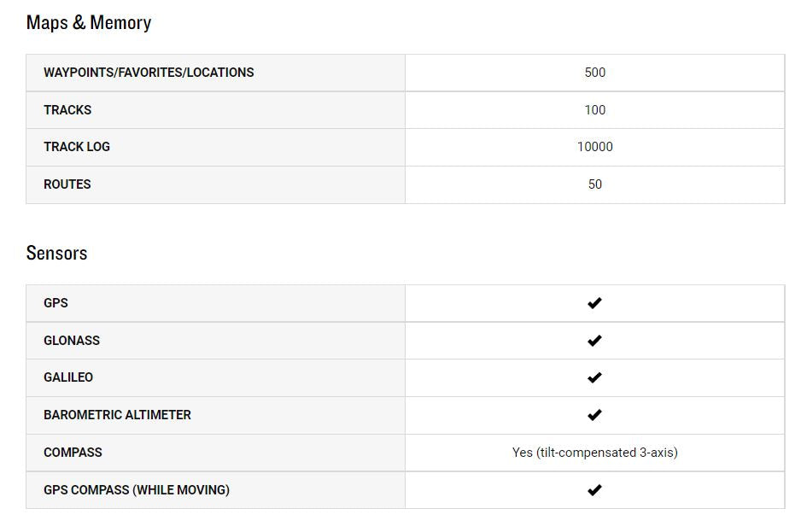Click the GPS checkmark icon
801x532 pixels.
594,303
